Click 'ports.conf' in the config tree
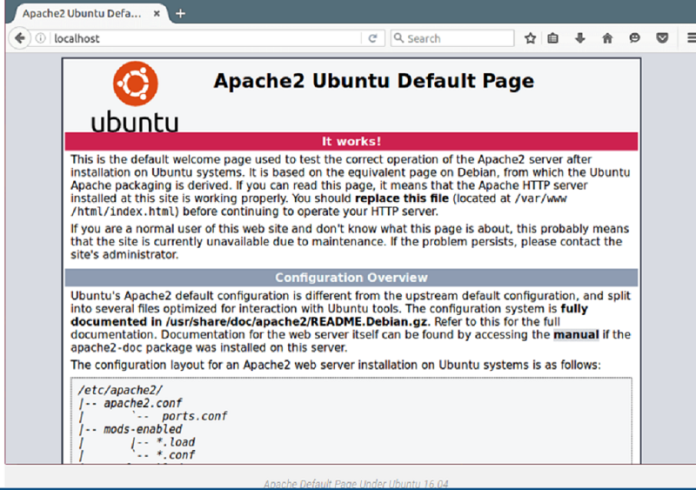This screenshot has width=696, height=490. click(194, 416)
